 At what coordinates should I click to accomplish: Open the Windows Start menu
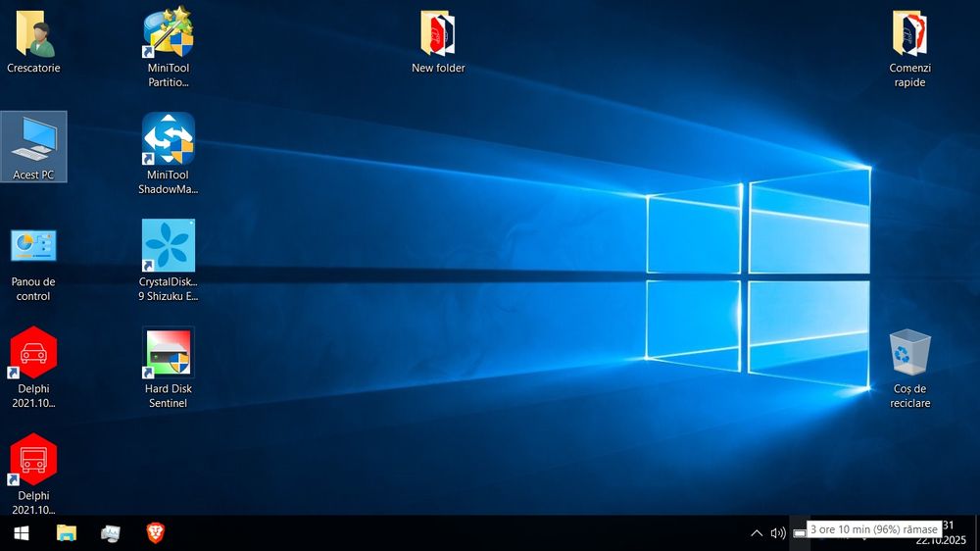click(22, 533)
